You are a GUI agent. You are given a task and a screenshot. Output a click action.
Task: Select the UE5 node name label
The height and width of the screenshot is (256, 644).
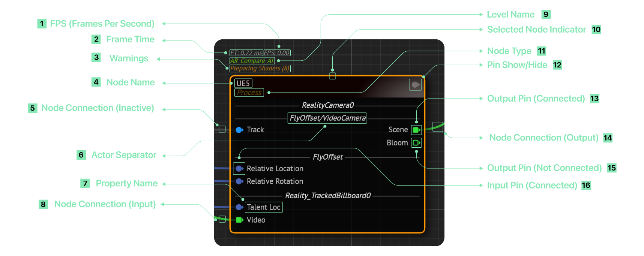243,83
